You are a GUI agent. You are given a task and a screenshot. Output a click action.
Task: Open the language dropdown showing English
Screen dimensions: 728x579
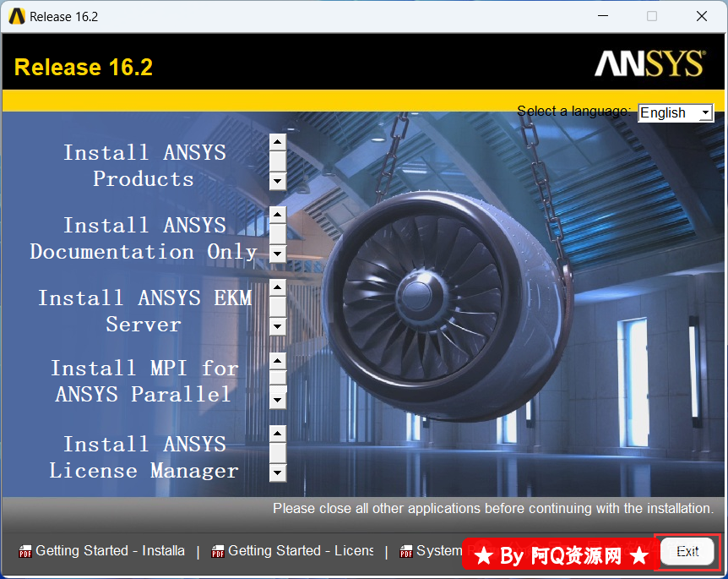(676, 112)
